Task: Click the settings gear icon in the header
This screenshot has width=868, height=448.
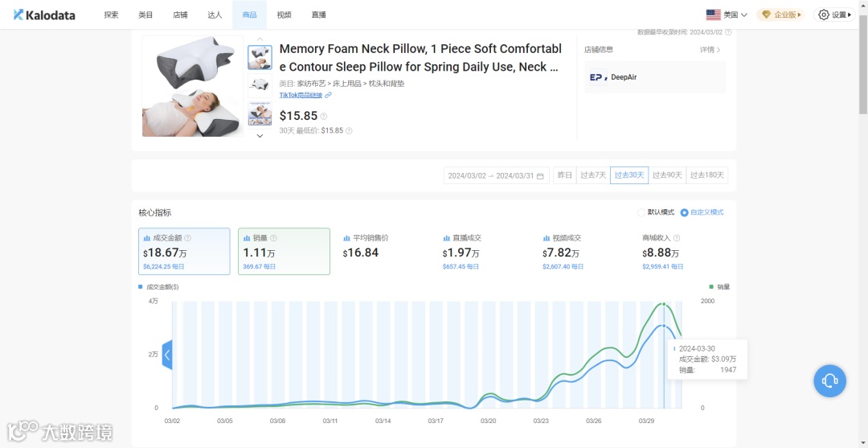Action: point(824,14)
